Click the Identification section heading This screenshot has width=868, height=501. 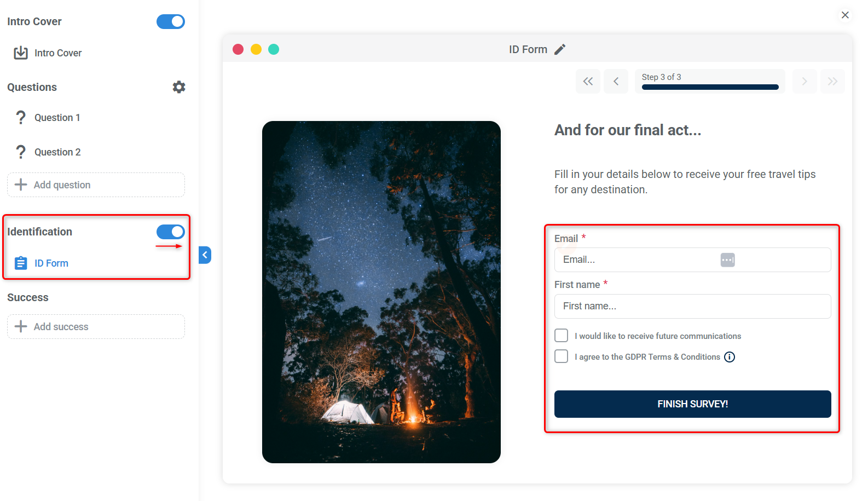point(39,232)
